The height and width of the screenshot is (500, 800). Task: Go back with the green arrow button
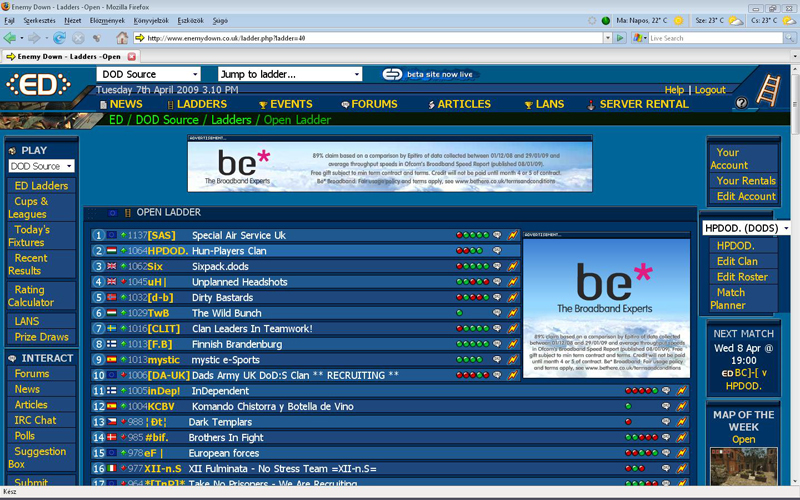(10, 38)
